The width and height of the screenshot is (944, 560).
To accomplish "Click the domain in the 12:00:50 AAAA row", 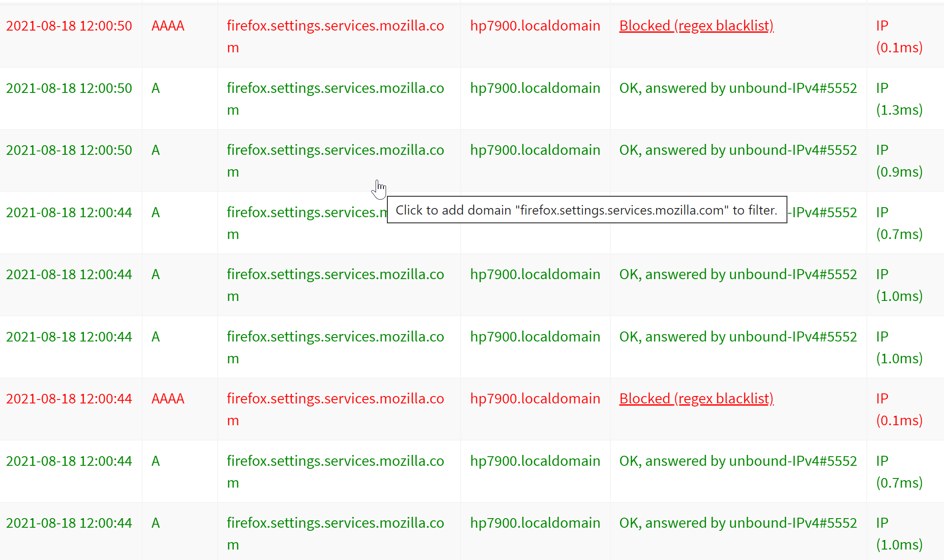I will tap(335, 37).
